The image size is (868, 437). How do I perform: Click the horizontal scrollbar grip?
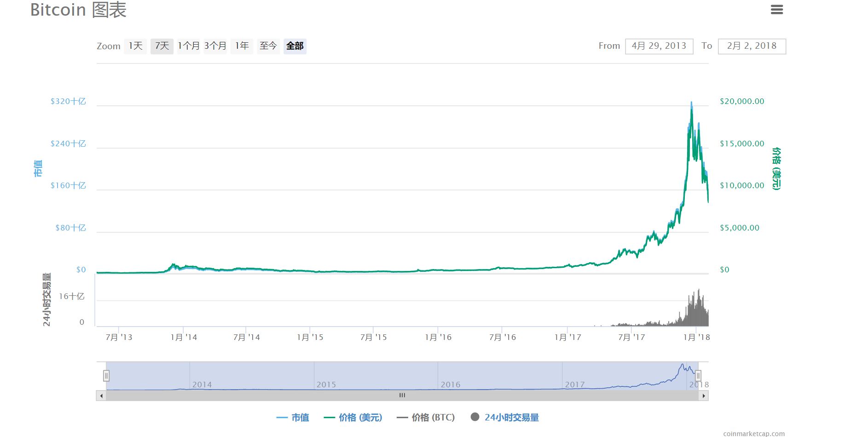402,396
